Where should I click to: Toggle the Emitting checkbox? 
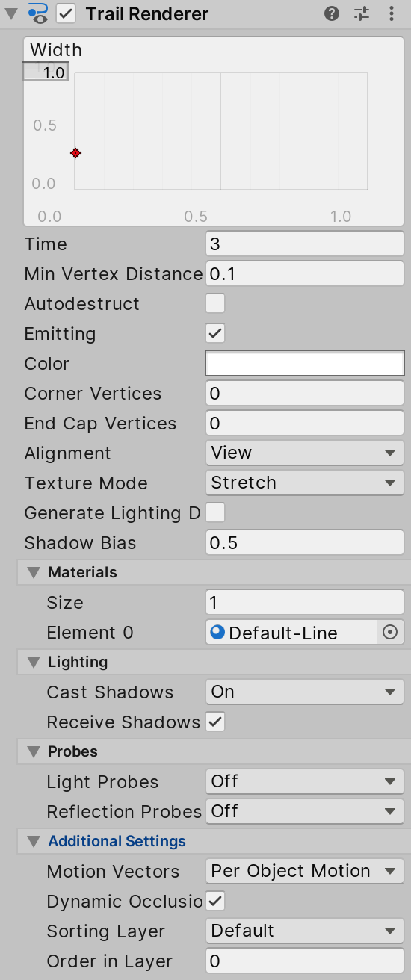215,333
